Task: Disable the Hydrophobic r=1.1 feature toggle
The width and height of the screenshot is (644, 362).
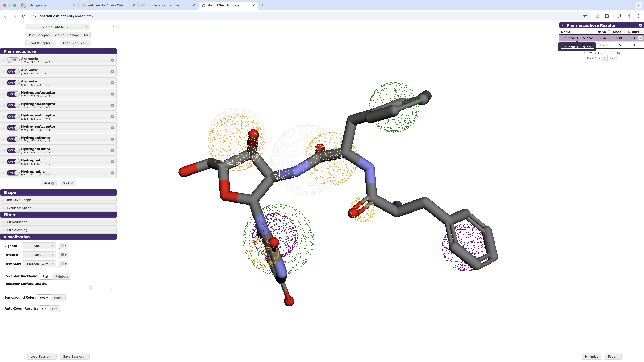Action: coord(13,162)
